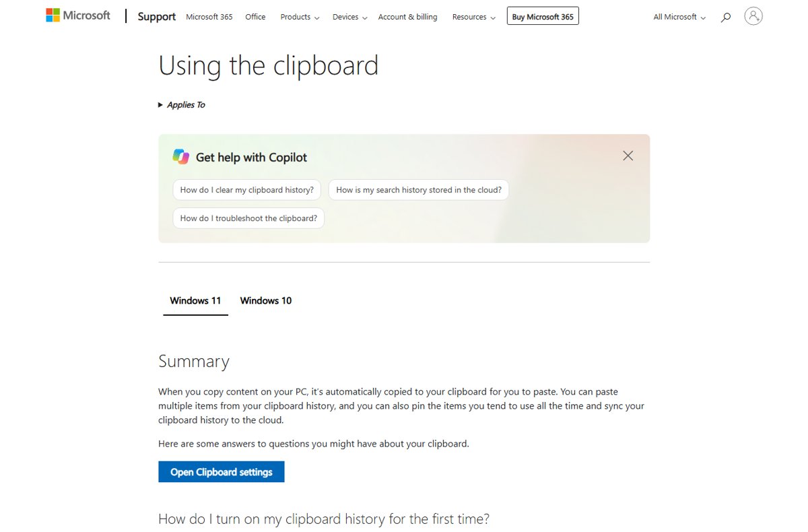Expand the Applies To disclosure triangle
The width and height of the screenshot is (808, 532).
click(x=160, y=105)
